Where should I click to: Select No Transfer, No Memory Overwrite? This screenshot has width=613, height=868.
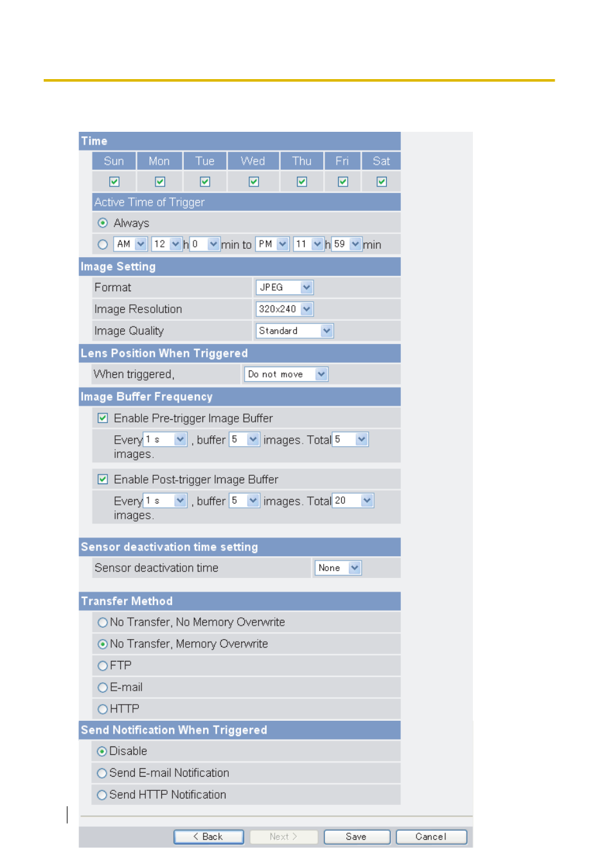click(x=103, y=622)
